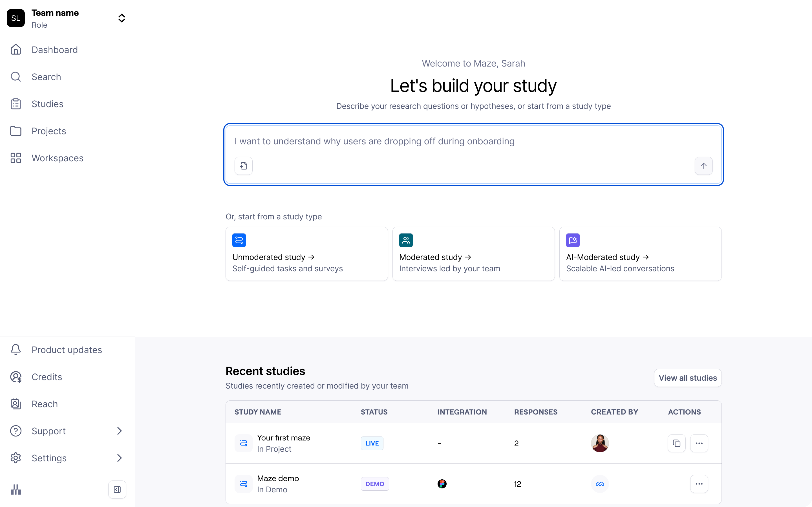Click the Dashboard home icon
The width and height of the screenshot is (812, 507).
(x=16, y=50)
